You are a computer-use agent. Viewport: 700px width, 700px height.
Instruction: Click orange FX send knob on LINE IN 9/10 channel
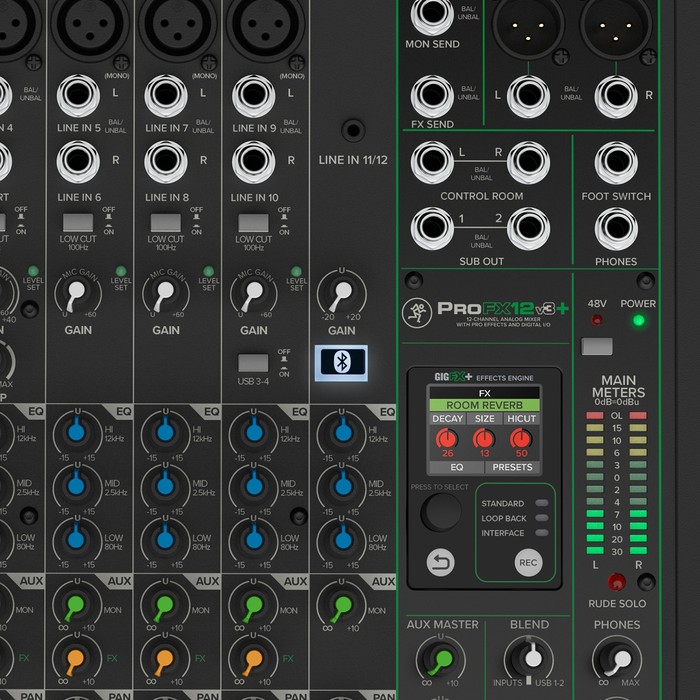click(x=253, y=658)
